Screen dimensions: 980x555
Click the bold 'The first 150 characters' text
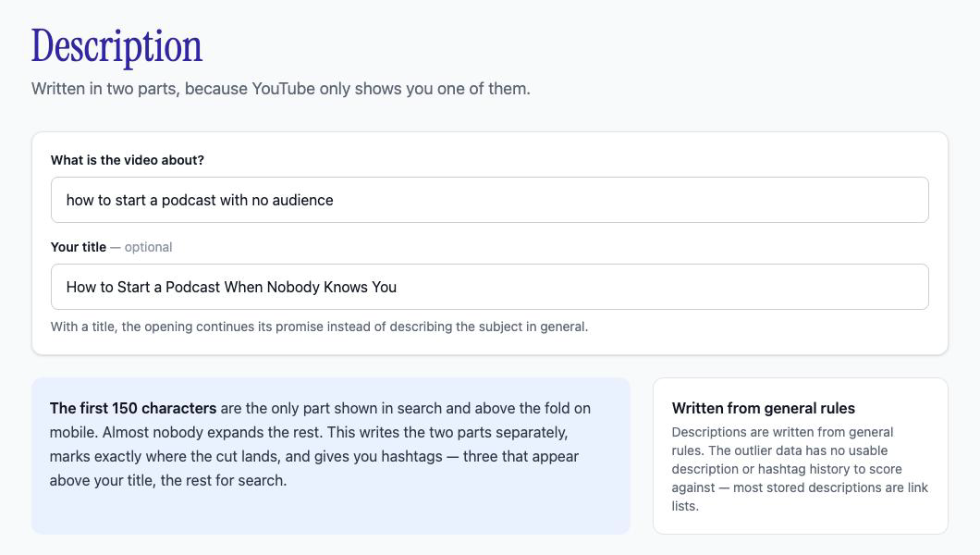coord(133,408)
